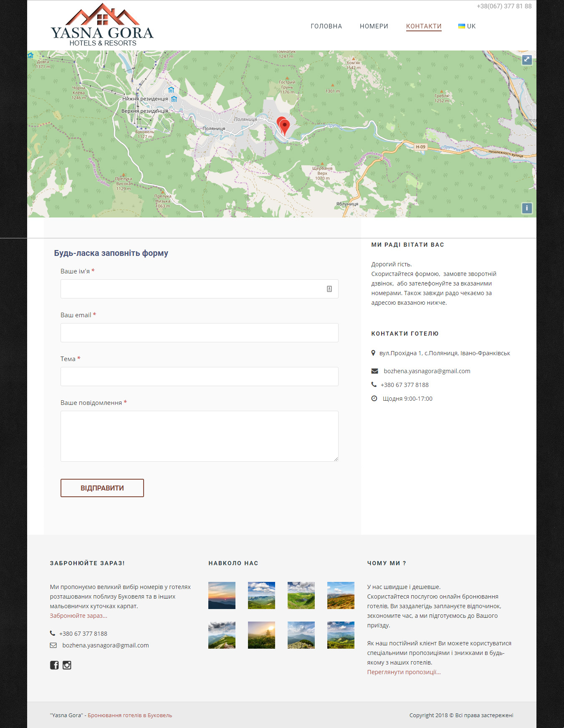564x728 pixels.
Task: Click the 'Будь-ласка заповніть форму' heading
Action: (x=111, y=253)
